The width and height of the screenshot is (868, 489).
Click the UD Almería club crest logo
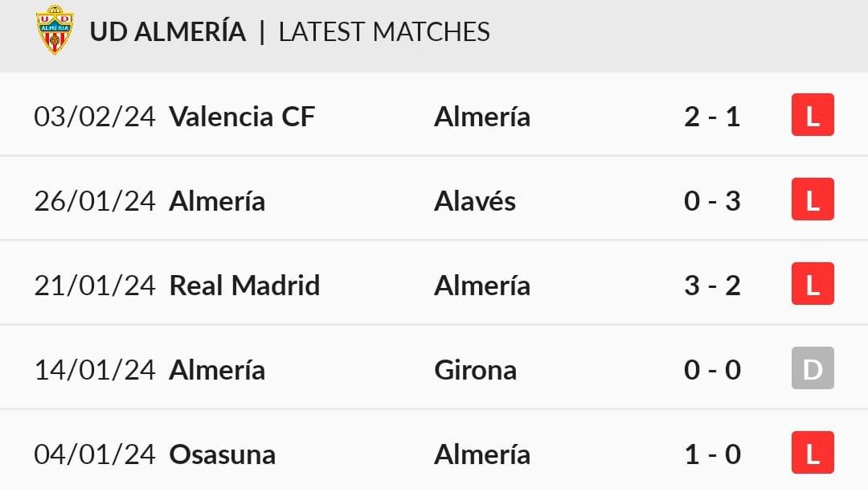point(55,30)
